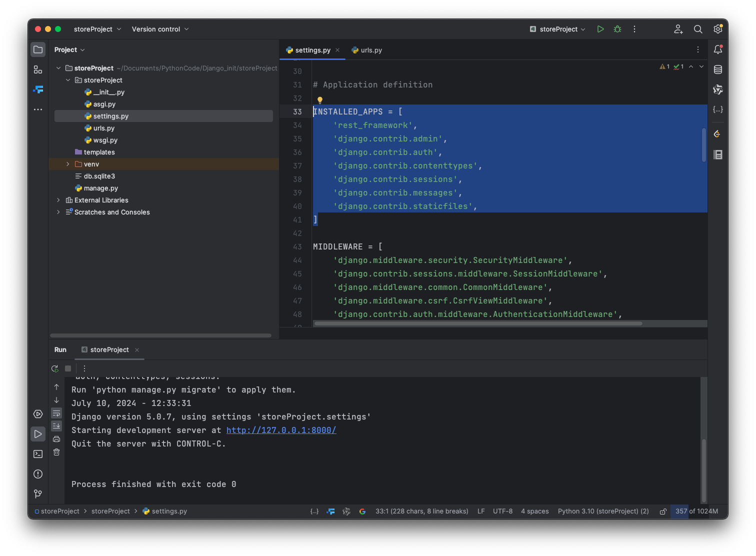Open the Terminal tool window
The image size is (756, 556).
38,454
